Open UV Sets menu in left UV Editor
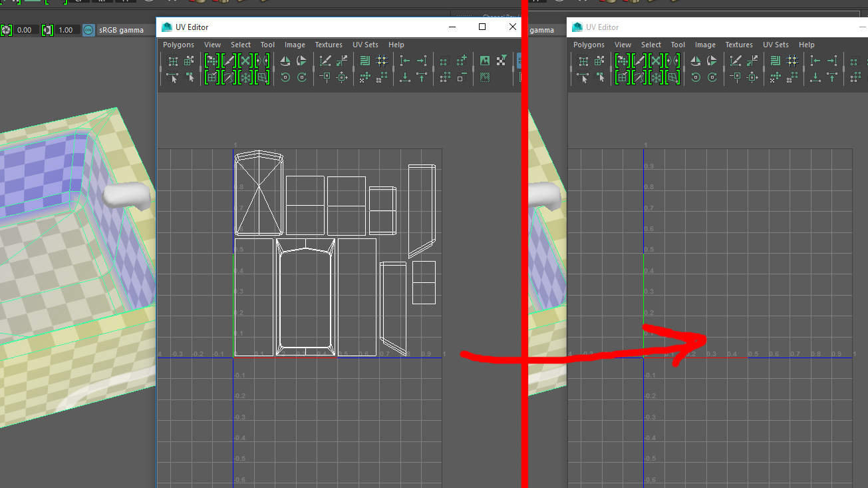This screenshot has height=488, width=868. click(x=365, y=45)
